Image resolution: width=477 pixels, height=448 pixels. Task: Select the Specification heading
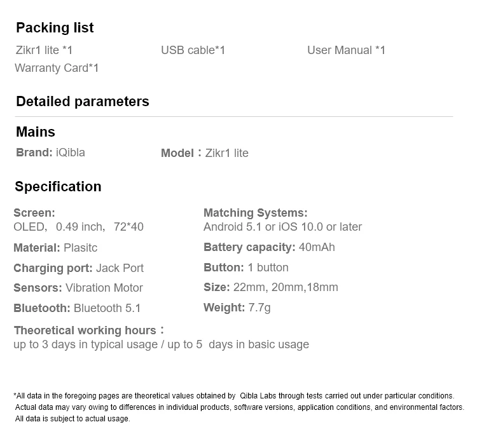point(58,187)
